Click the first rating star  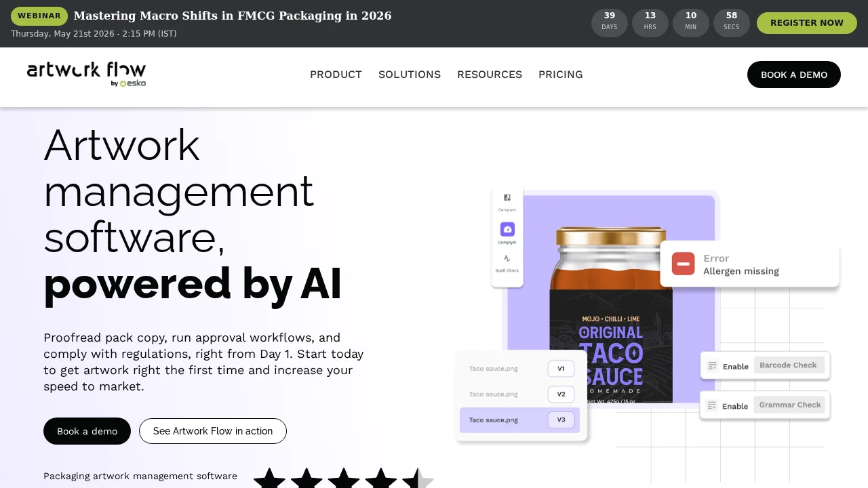click(270, 479)
